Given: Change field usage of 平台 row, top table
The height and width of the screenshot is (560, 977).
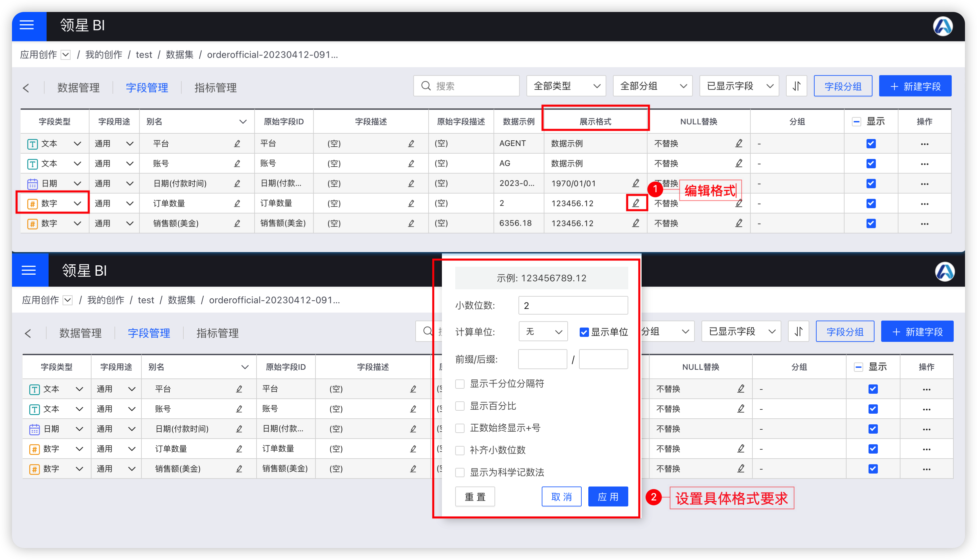Looking at the screenshot, I should (x=130, y=143).
